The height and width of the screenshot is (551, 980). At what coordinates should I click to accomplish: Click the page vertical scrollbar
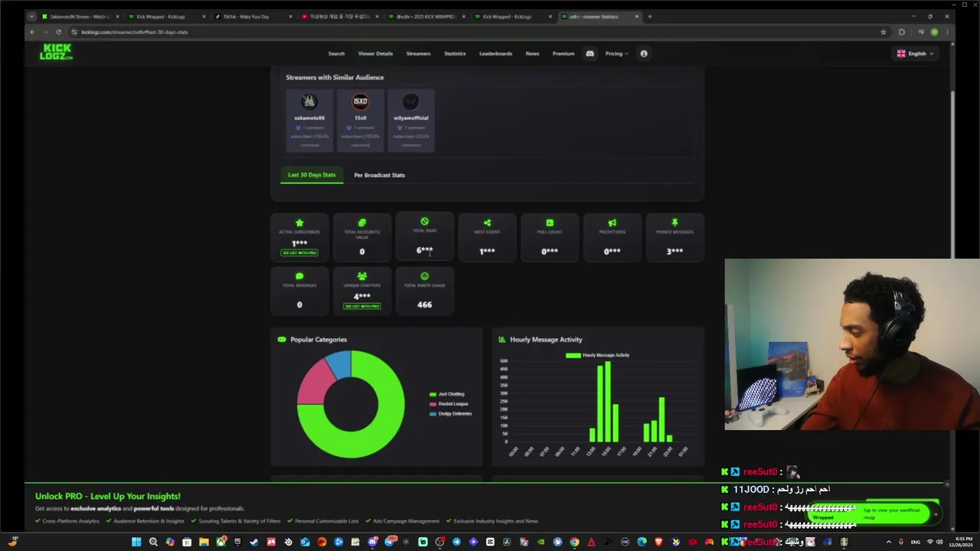(x=952, y=176)
